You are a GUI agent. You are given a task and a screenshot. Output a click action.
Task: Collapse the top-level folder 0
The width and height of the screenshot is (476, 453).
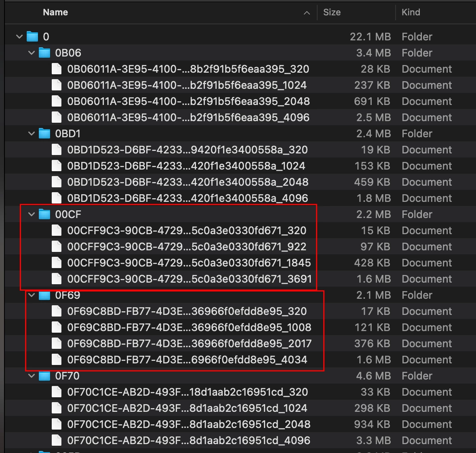(19, 37)
